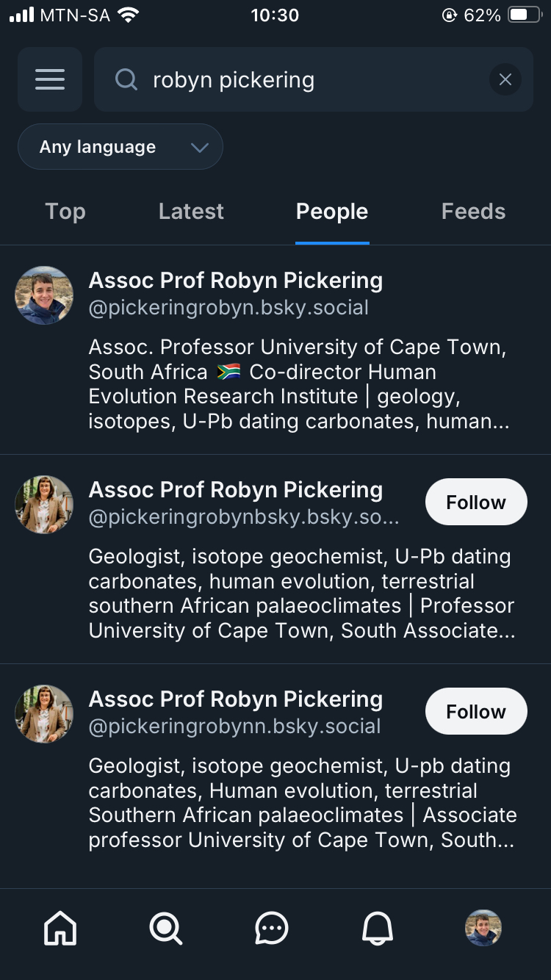Follow the @pickeringrobynbsky account
This screenshot has width=551, height=980.
pyautogui.click(x=476, y=502)
